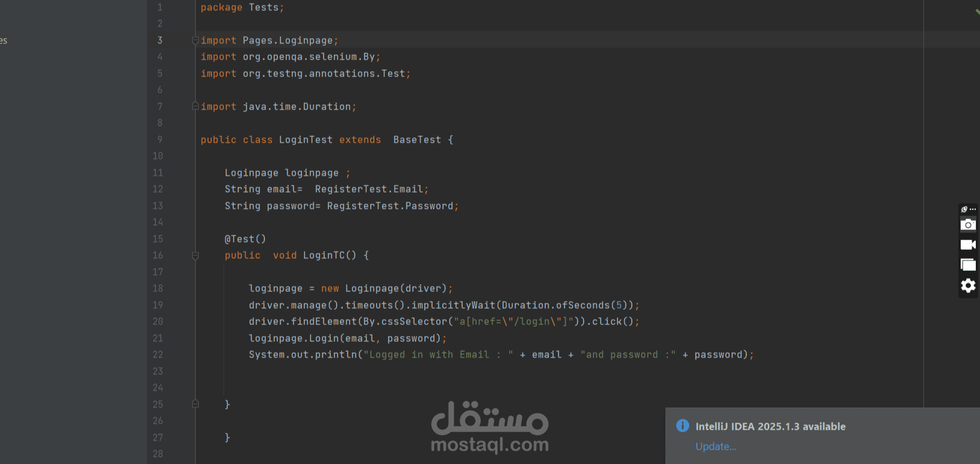Click "By.cssSelector" on line 20
The height and width of the screenshot is (464, 980).
pyautogui.click(x=405, y=321)
